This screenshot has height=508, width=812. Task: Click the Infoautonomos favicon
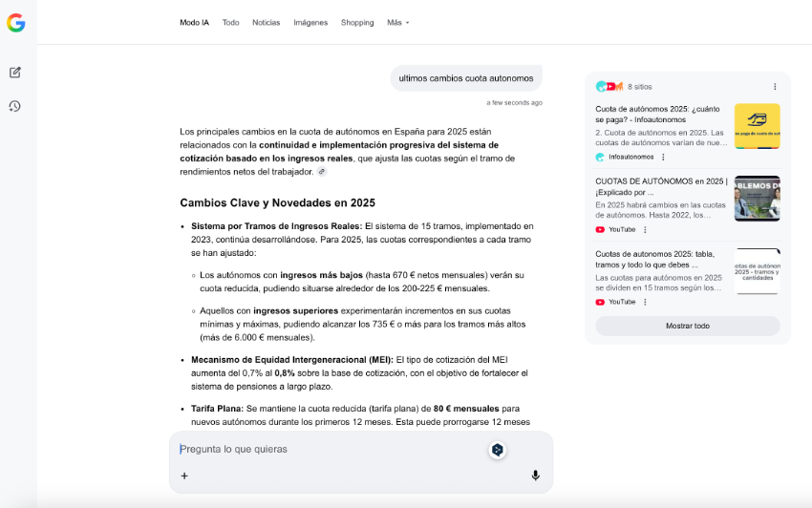point(600,157)
